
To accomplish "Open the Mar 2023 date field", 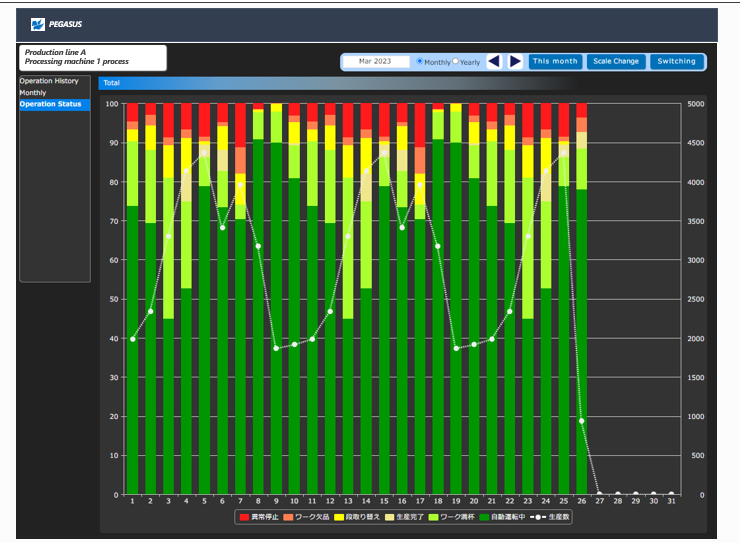I will coord(377,61).
